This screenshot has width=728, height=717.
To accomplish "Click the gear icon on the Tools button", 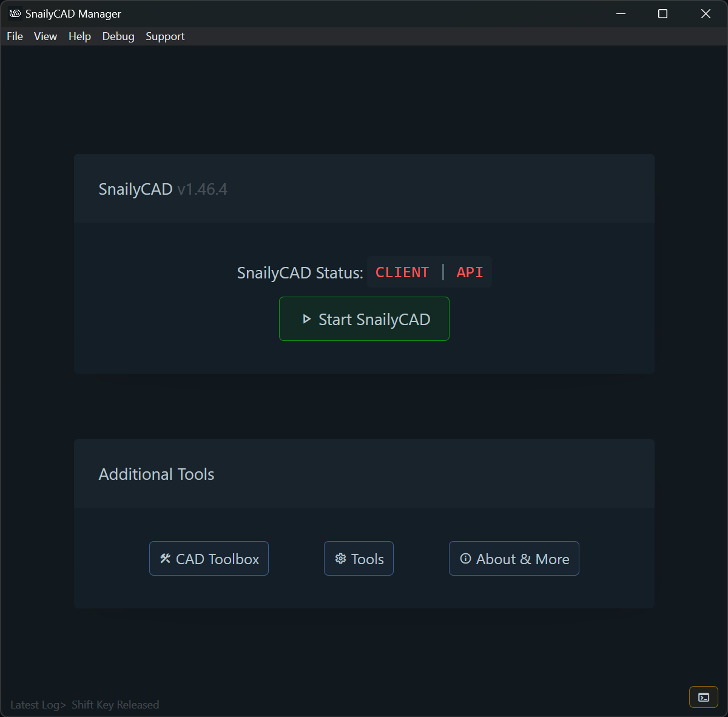I will click(x=340, y=558).
